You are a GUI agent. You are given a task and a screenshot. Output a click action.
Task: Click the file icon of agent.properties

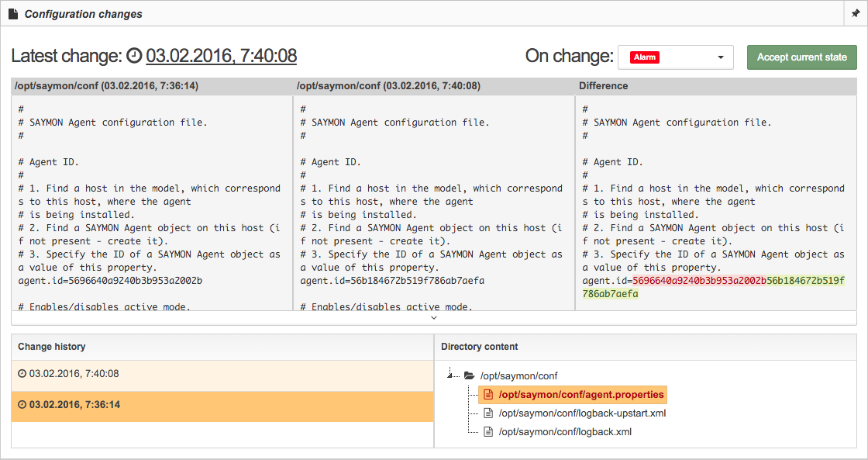coord(487,395)
